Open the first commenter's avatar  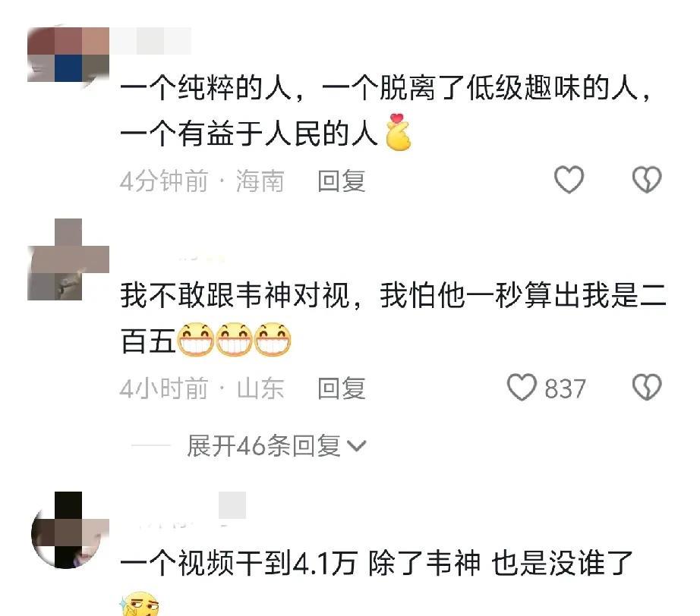[x=68, y=55]
